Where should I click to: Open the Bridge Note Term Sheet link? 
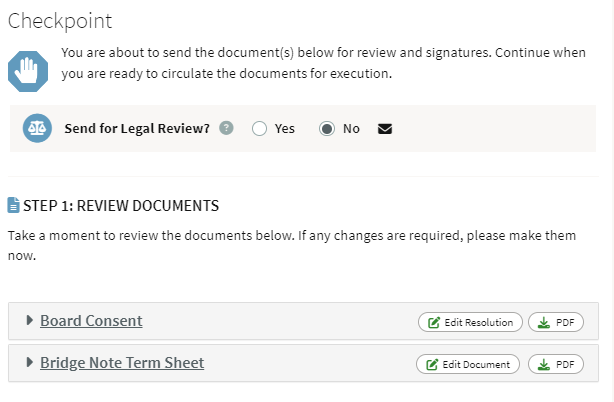coord(122,363)
